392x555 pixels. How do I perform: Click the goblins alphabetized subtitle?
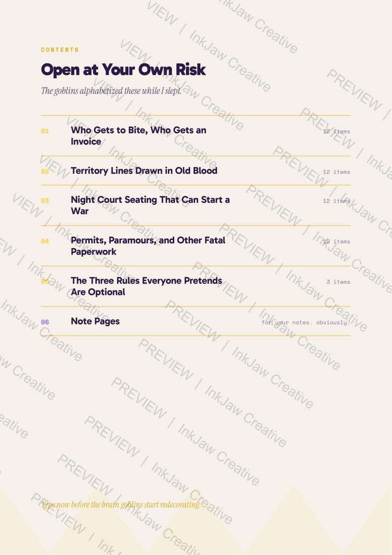click(112, 91)
